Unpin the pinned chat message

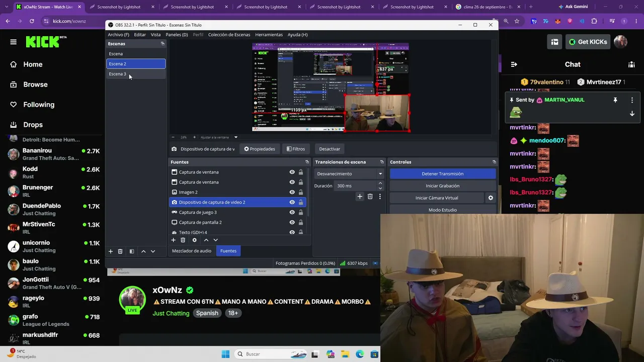click(615, 100)
